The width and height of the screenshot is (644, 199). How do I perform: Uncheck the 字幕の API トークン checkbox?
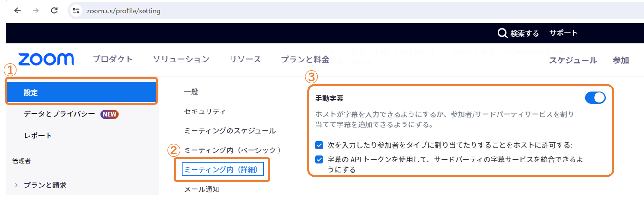319,160
